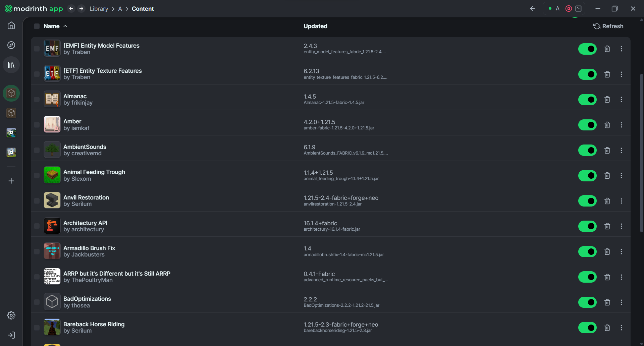Viewport: 644px width, 346px height.
Task: Navigate back with the breadcrumb back arrow
Action: [71, 9]
